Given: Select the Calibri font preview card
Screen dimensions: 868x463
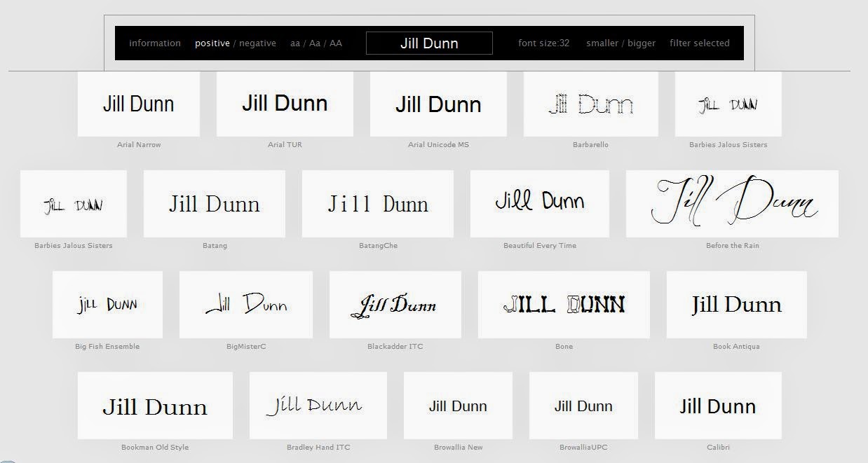Looking at the screenshot, I should [x=718, y=406].
